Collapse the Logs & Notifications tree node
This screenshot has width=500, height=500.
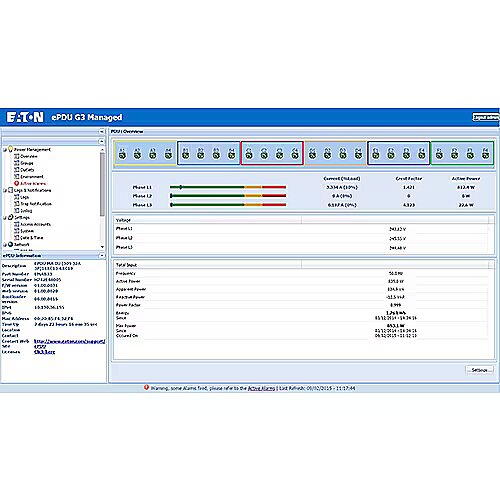coord(5,190)
